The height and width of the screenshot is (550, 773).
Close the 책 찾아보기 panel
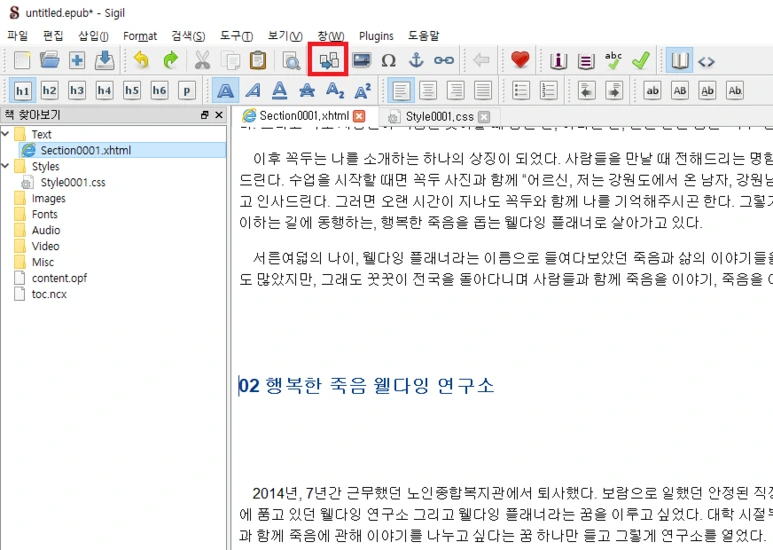pyautogui.click(x=219, y=115)
